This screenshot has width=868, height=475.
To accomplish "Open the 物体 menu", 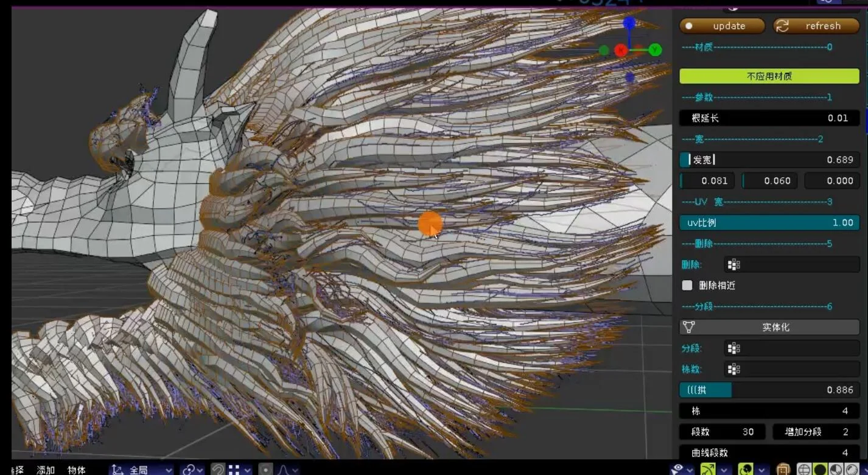I will [x=75, y=470].
